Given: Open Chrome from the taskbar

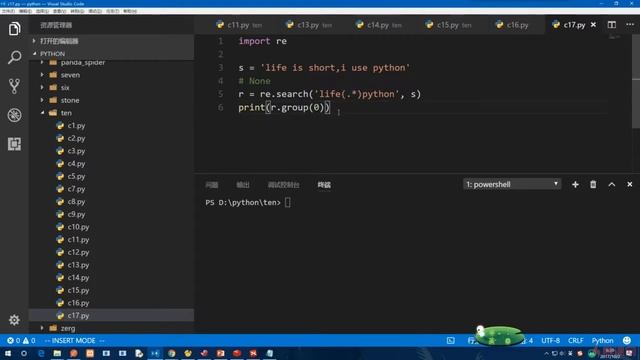Looking at the screenshot, I should [x=172, y=353].
